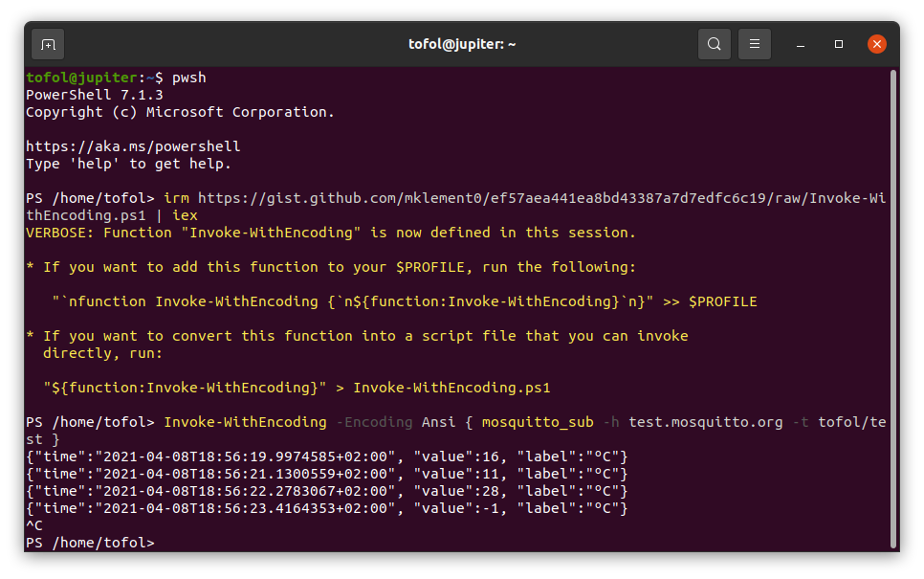Image resolution: width=924 pixels, height=579 pixels.
Task: Open the terminal preferences via menu icon
Action: pyautogui.click(x=755, y=44)
